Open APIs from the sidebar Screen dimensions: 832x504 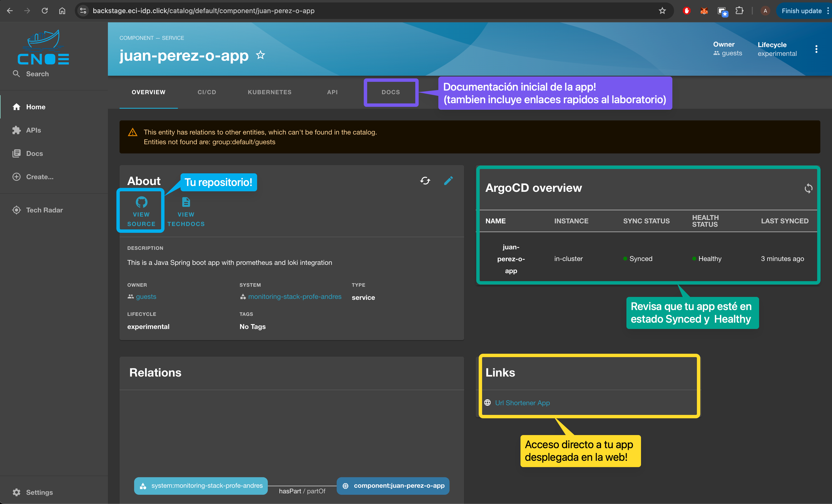click(34, 130)
